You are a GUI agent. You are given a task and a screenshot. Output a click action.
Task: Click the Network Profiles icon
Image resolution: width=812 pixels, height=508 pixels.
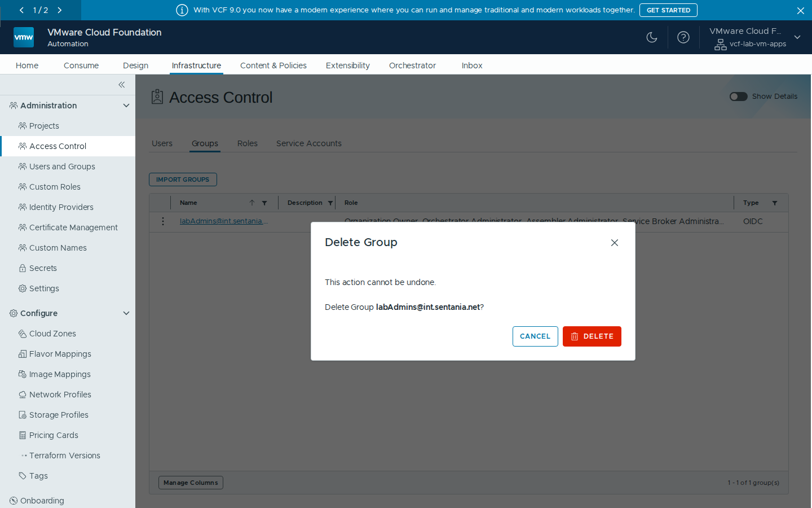pos(23,395)
